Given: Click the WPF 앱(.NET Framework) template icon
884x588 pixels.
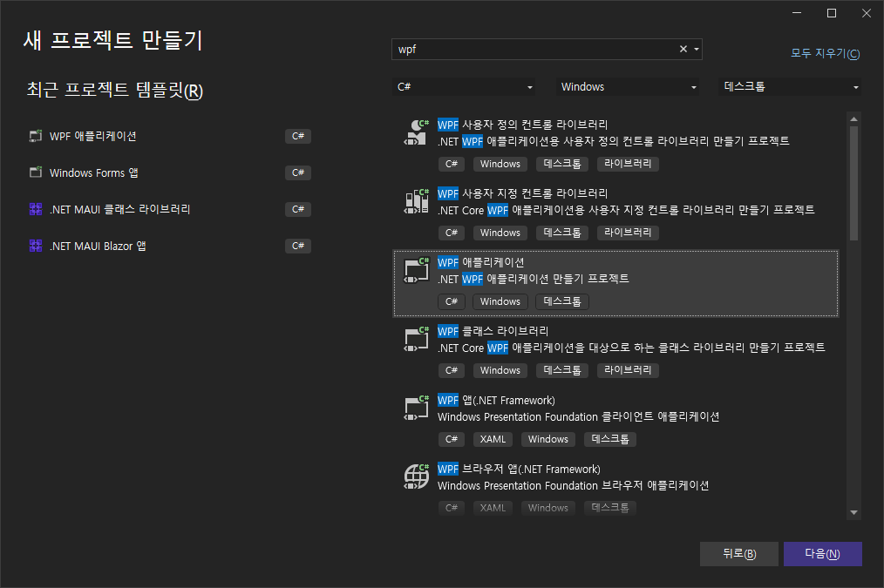Looking at the screenshot, I should click(x=416, y=408).
